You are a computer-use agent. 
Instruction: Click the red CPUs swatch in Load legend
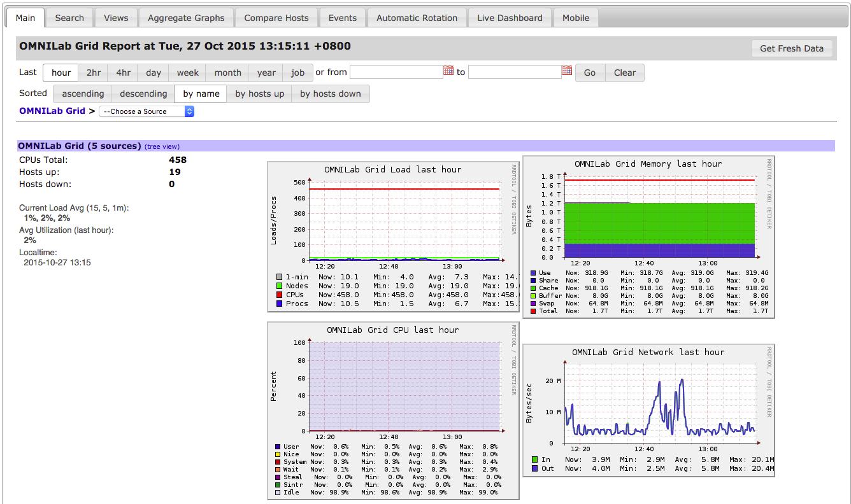tap(280, 295)
